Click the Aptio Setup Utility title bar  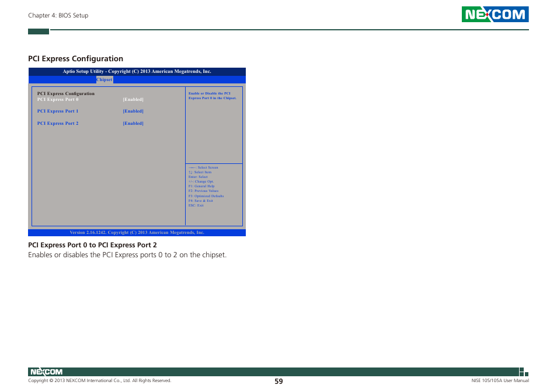click(137, 71)
